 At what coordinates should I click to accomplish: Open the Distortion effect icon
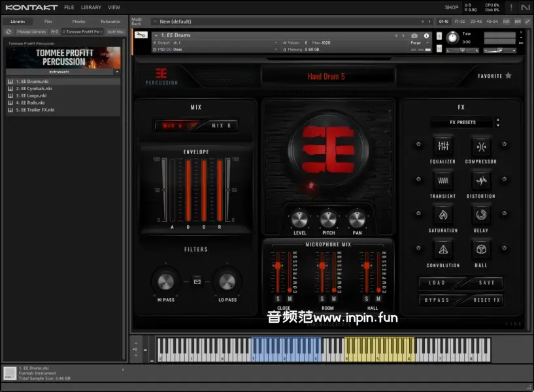(x=481, y=180)
